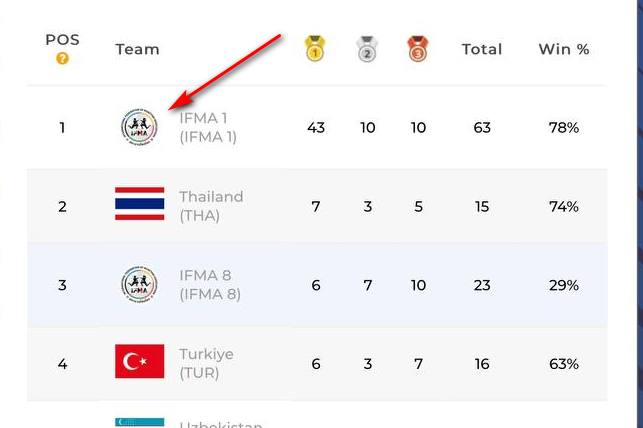Click the Turkiye flag icon
The width and height of the screenshot is (643, 428).
(x=139, y=362)
